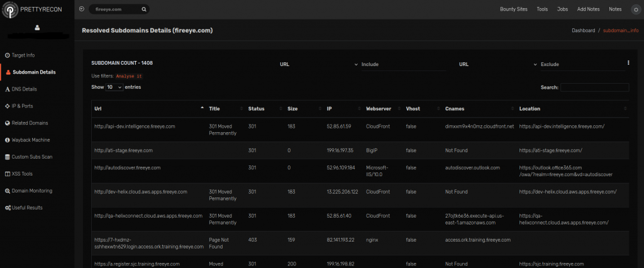Image resolution: width=644 pixels, height=268 pixels.
Task: Open Related Domains page
Action: pyautogui.click(x=30, y=123)
